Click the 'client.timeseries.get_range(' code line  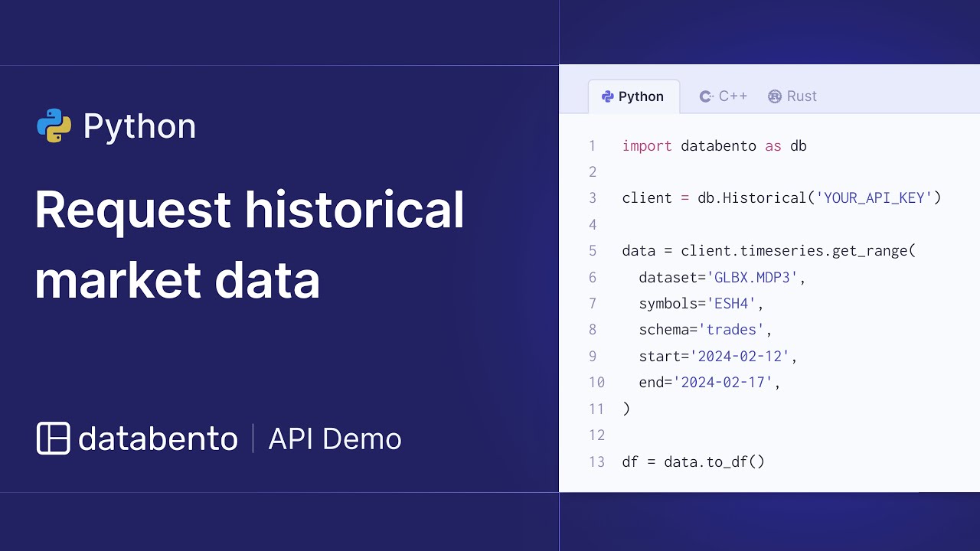(769, 251)
